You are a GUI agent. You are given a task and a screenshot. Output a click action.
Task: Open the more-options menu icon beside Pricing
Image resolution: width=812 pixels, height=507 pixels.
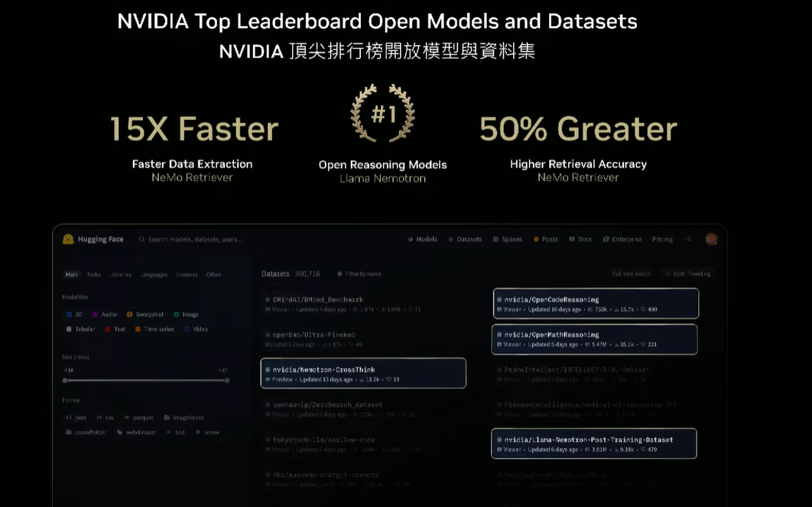687,239
